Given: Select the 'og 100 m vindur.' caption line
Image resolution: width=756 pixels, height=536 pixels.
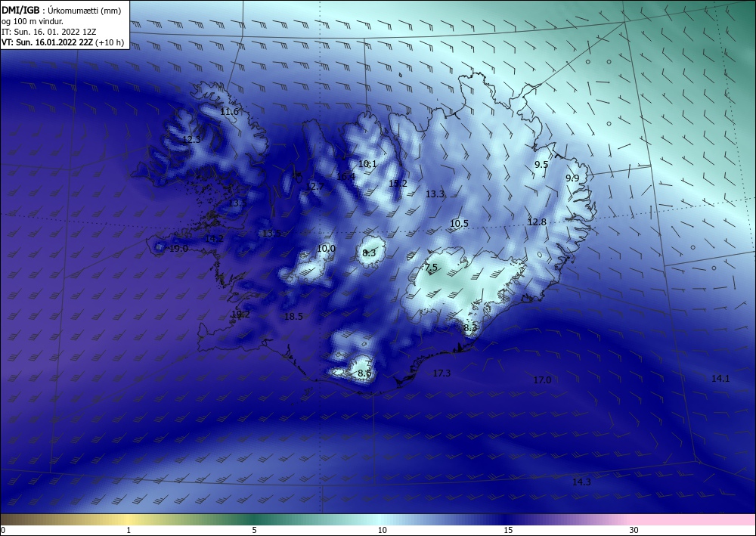Looking at the screenshot, I should coord(33,22).
